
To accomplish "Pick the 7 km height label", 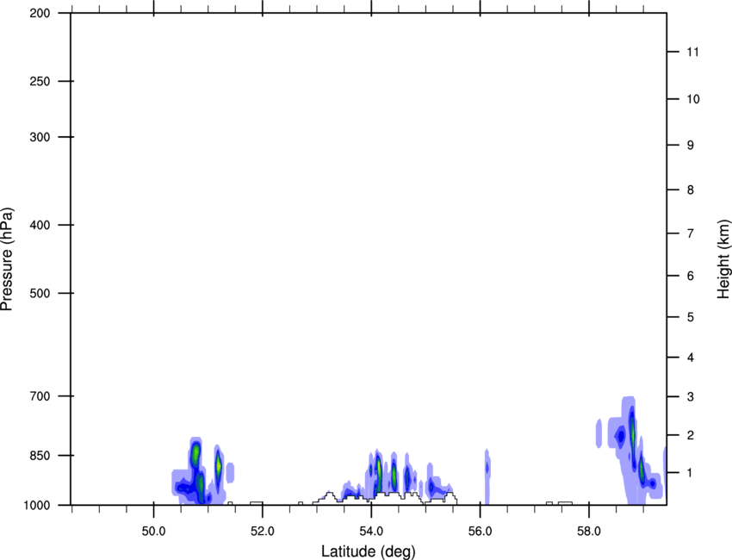I will (x=691, y=233).
